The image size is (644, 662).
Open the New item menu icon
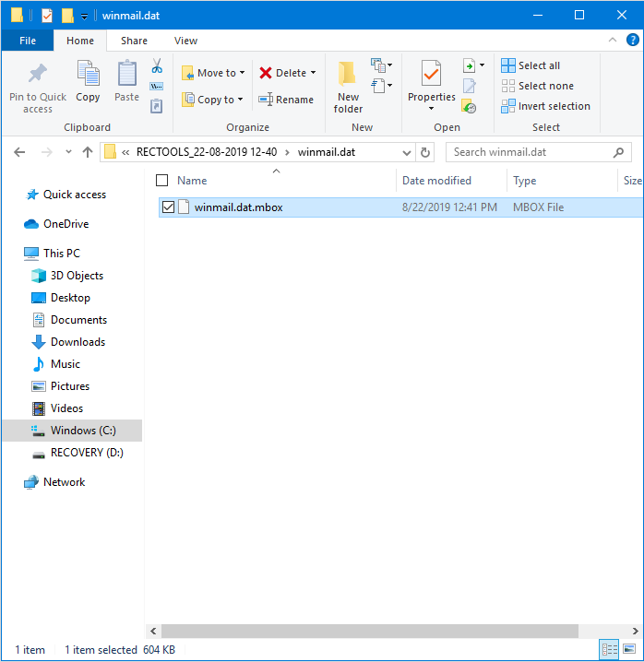(x=381, y=65)
